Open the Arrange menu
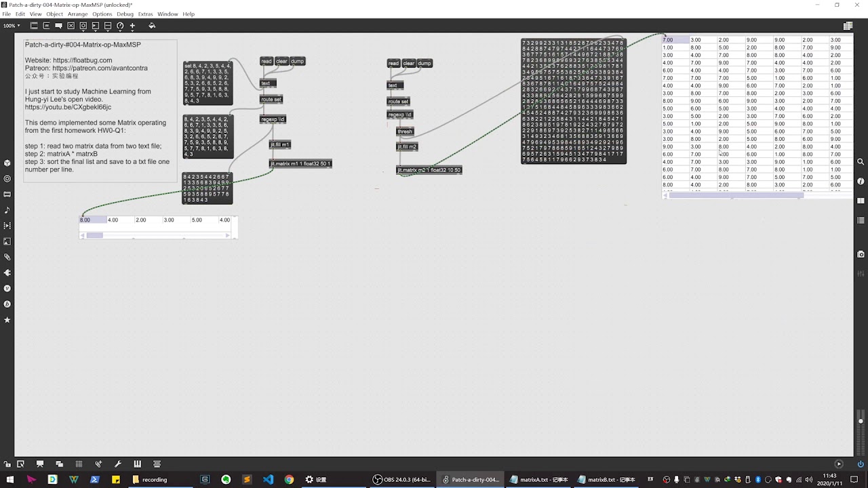This screenshot has width=868, height=488. pyautogui.click(x=77, y=14)
